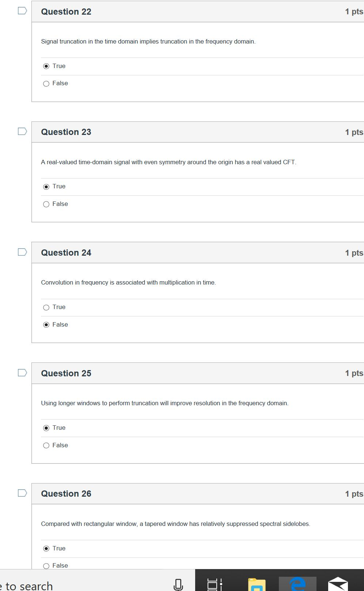Select False for Question 24 convolution statement
This screenshot has height=591, width=364.
(x=46, y=325)
